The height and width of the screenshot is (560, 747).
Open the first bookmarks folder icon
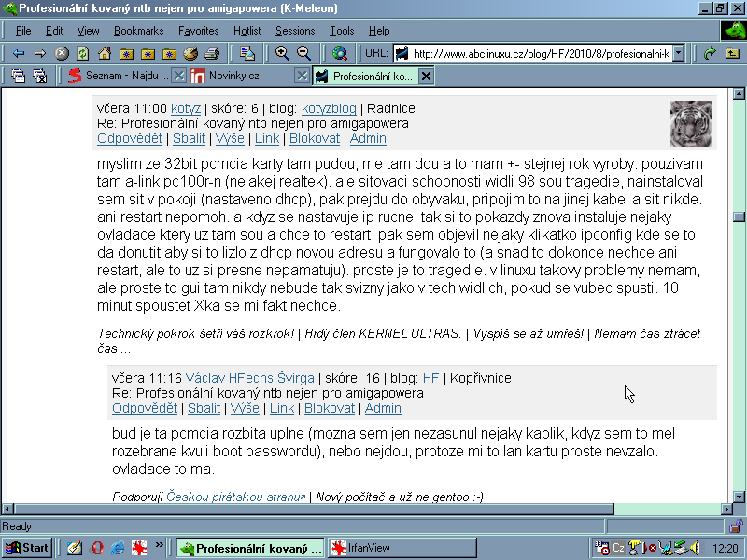[x=126, y=53]
